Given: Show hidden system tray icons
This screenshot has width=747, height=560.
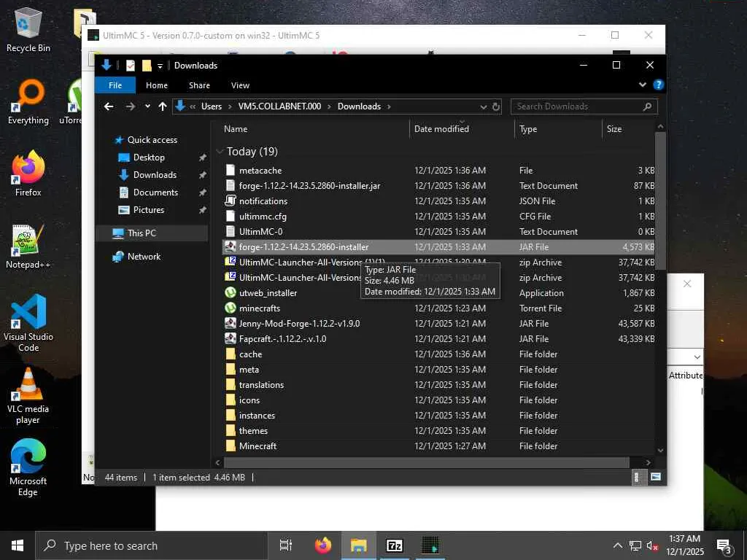Looking at the screenshot, I should click(617, 545).
